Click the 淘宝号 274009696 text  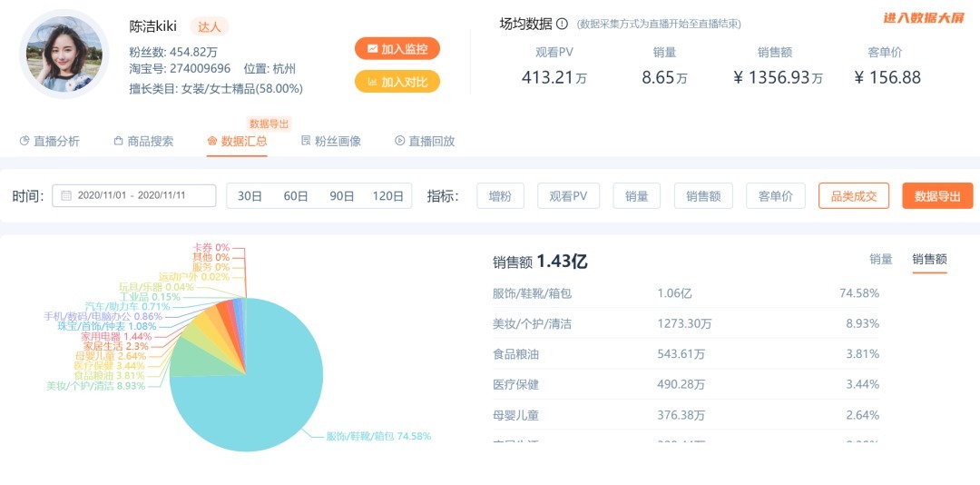click(x=180, y=69)
